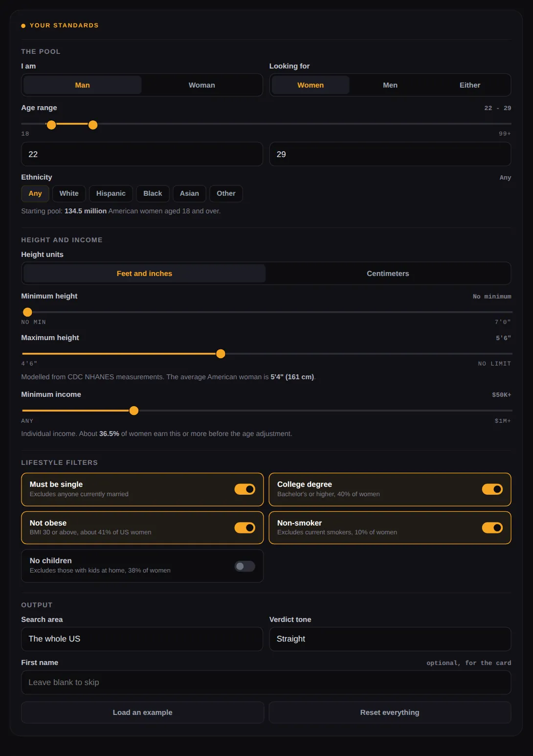Screen dimensions: 533x756
Task: Focus the minimum age field showing 22
Action: click(142, 154)
